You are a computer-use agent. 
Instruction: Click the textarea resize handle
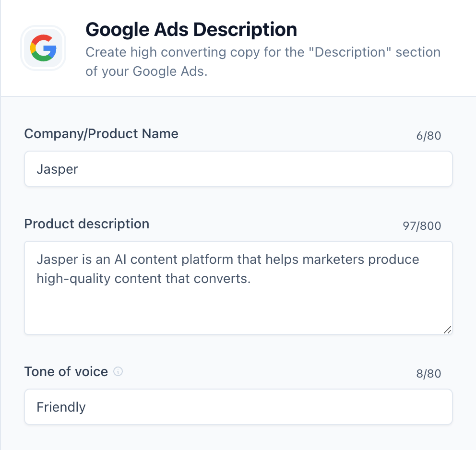448,330
